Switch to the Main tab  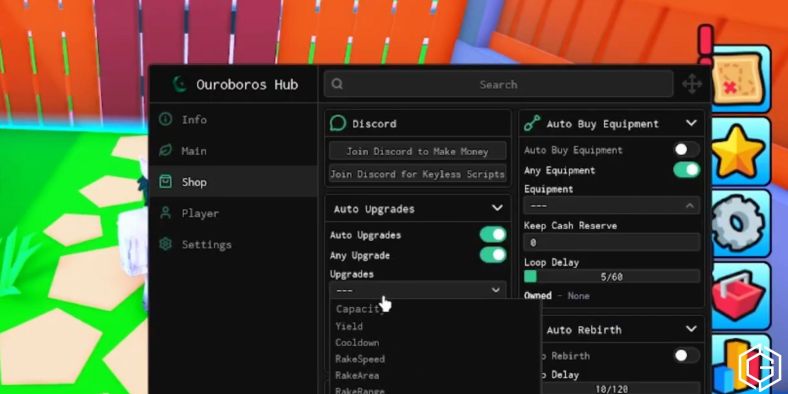[233, 150]
